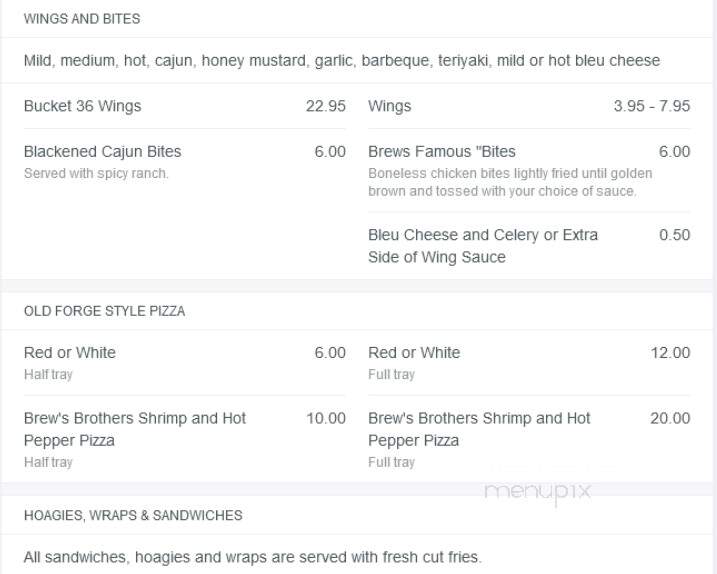
Task: Select the Shrimp and Hot Pepper Pizza half tray
Action: [184, 440]
